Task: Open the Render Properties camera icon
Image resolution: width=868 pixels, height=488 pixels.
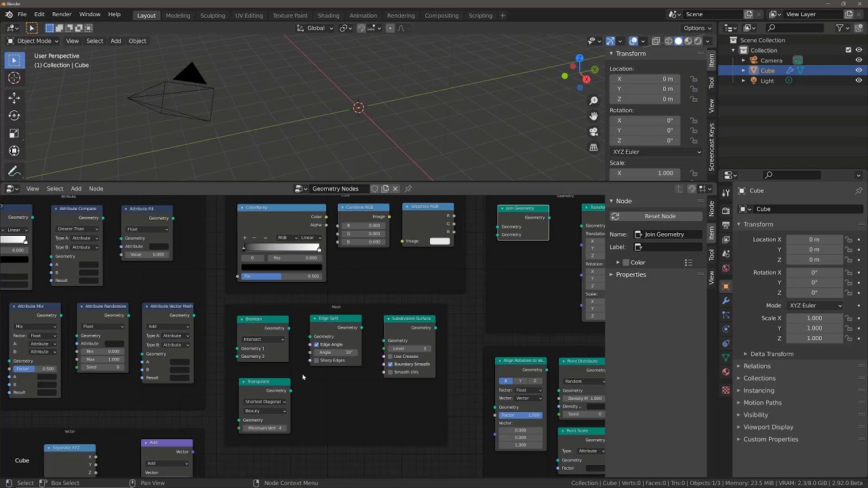Action: (726, 211)
